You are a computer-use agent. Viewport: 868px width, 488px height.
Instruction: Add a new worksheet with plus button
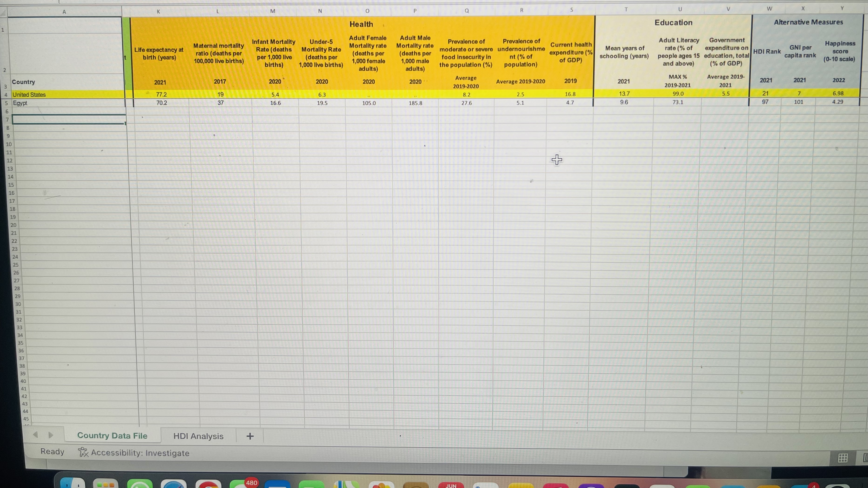pos(250,436)
